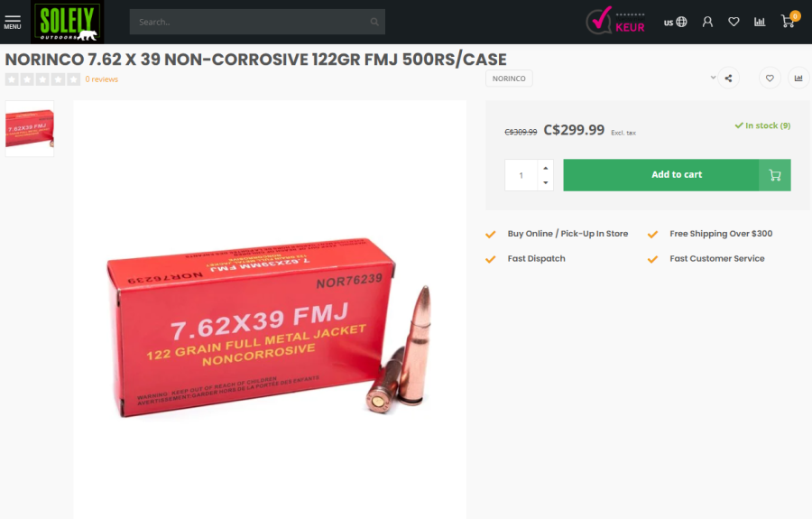Add product to wishlist heart button

[770, 79]
